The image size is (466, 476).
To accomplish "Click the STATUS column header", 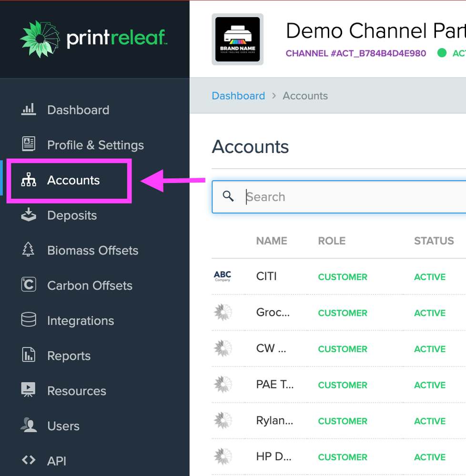I will tap(434, 241).
